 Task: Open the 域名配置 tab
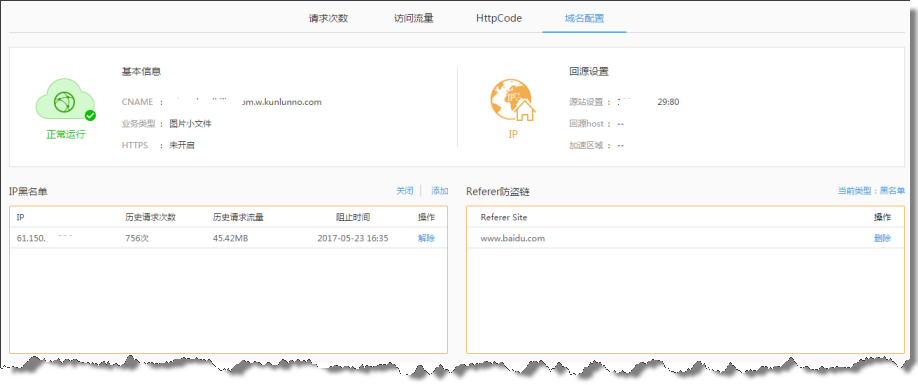(x=584, y=18)
